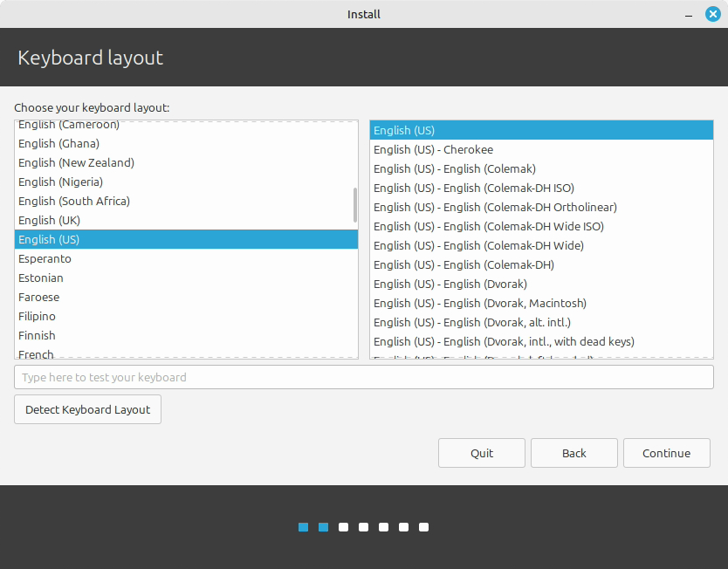This screenshot has height=569, width=728.
Task: Click Detect Keyboard Layout button
Action: [87, 409]
